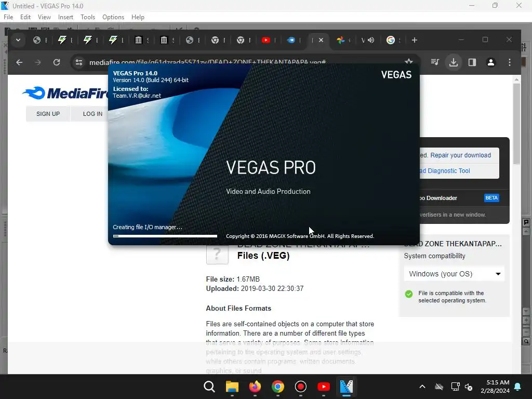
Task: Open the Options menu in VEGAS Pro
Action: (x=113, y=17)
